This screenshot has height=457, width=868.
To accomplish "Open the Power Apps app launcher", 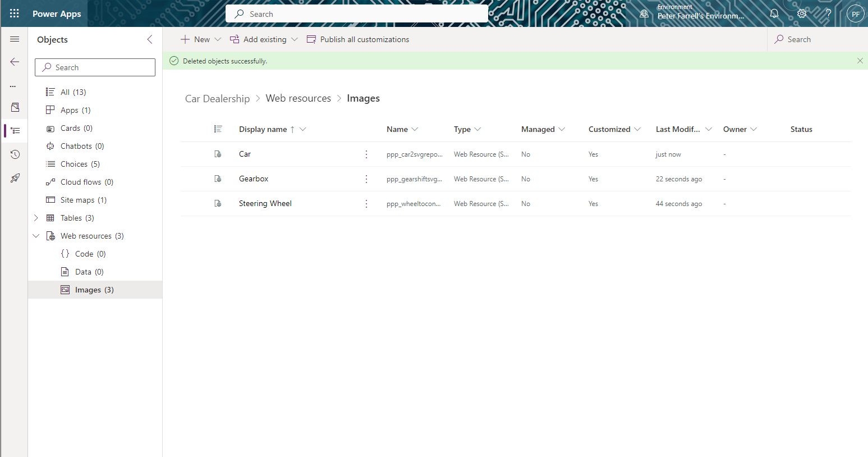I will pyautogui.click(x=14, y=13).
